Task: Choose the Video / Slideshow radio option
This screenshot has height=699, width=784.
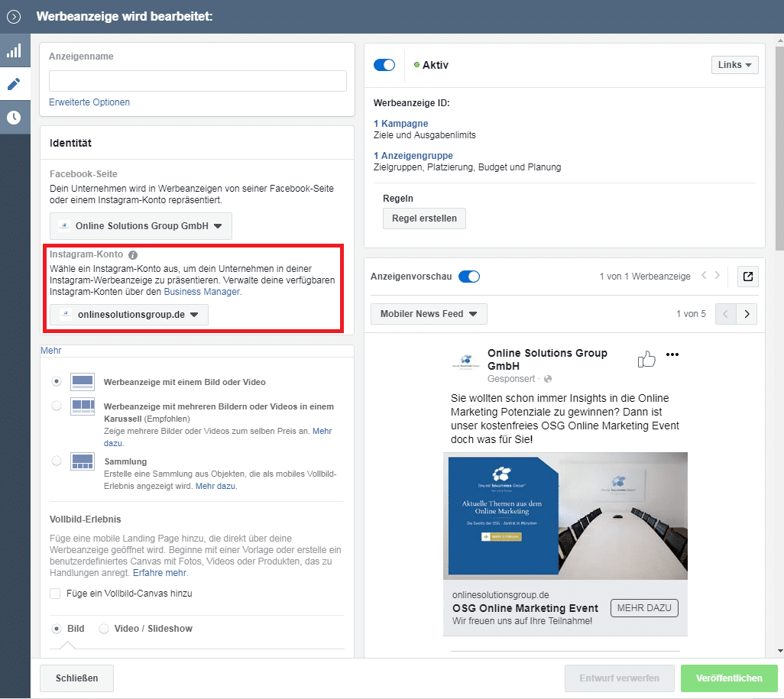Action: click(104, 629)
